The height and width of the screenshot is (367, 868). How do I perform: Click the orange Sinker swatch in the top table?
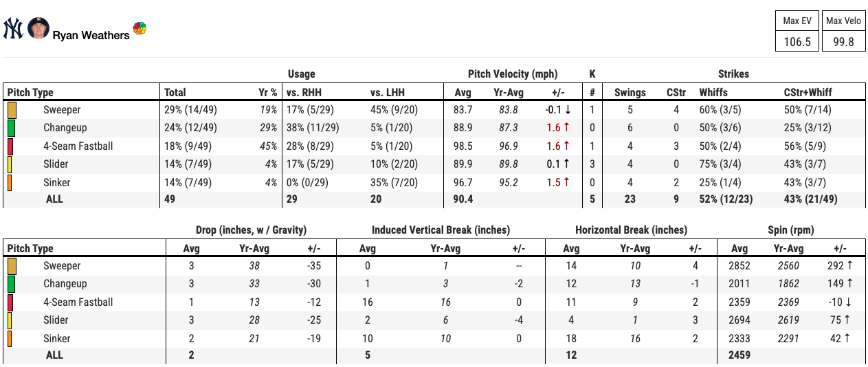pos(10,183)
